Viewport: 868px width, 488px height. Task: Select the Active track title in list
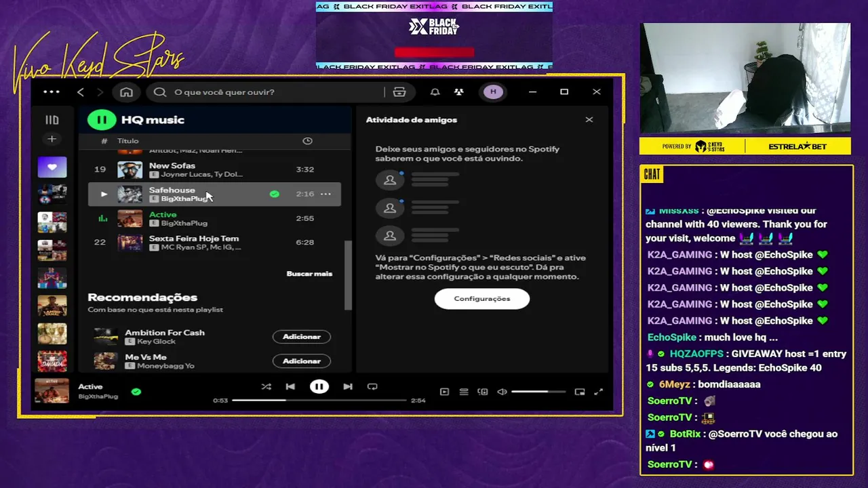click(163, 214)
